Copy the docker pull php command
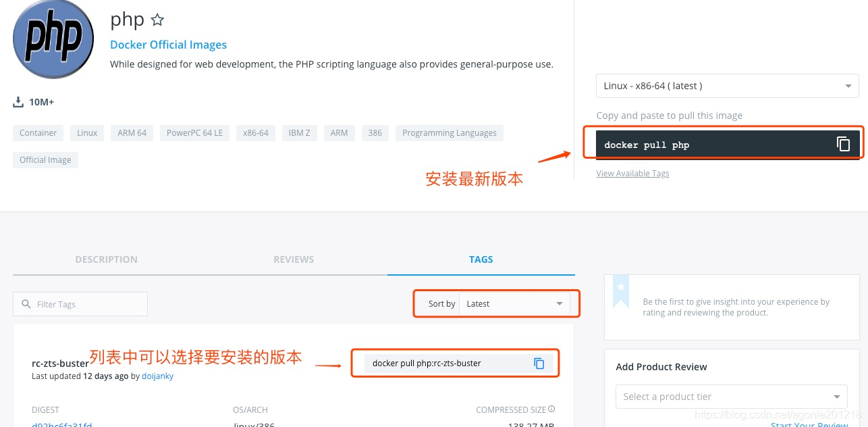 point(843,144)
